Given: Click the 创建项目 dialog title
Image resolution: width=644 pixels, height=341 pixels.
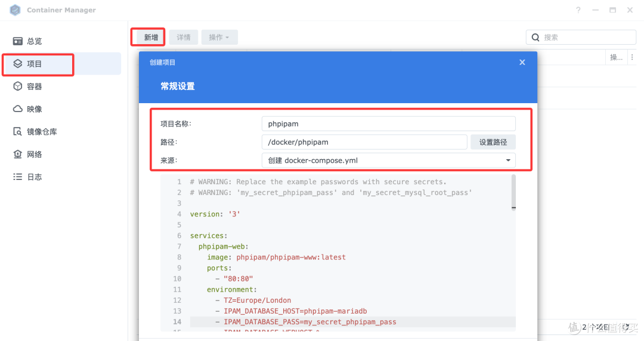Looking at the screenshot, I should click(162, 63).
